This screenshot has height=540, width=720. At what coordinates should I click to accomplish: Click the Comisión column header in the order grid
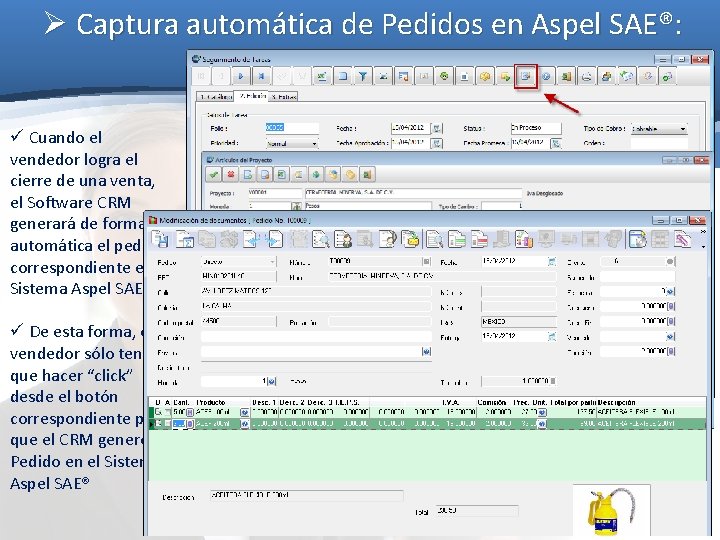pos(491,402)
